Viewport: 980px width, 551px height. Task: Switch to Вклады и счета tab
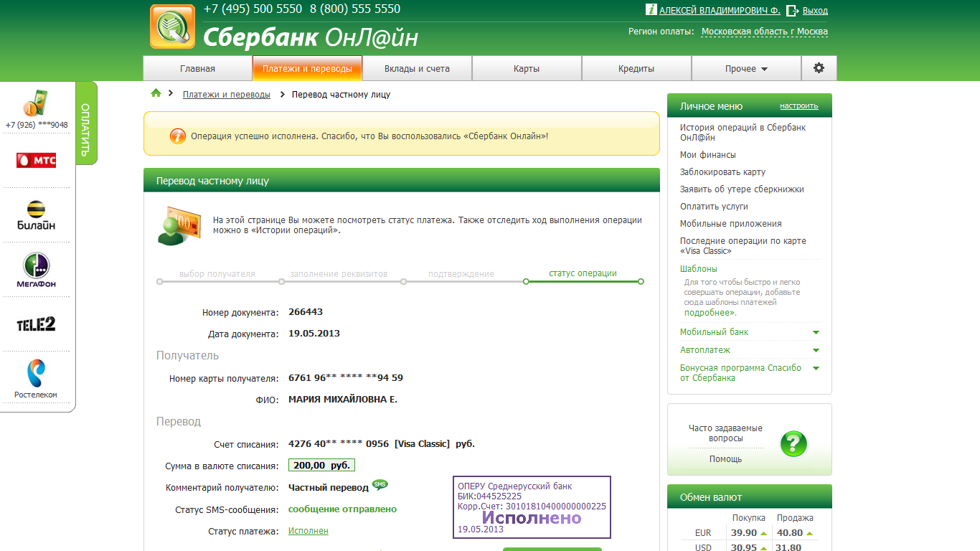tap(417, 69)
